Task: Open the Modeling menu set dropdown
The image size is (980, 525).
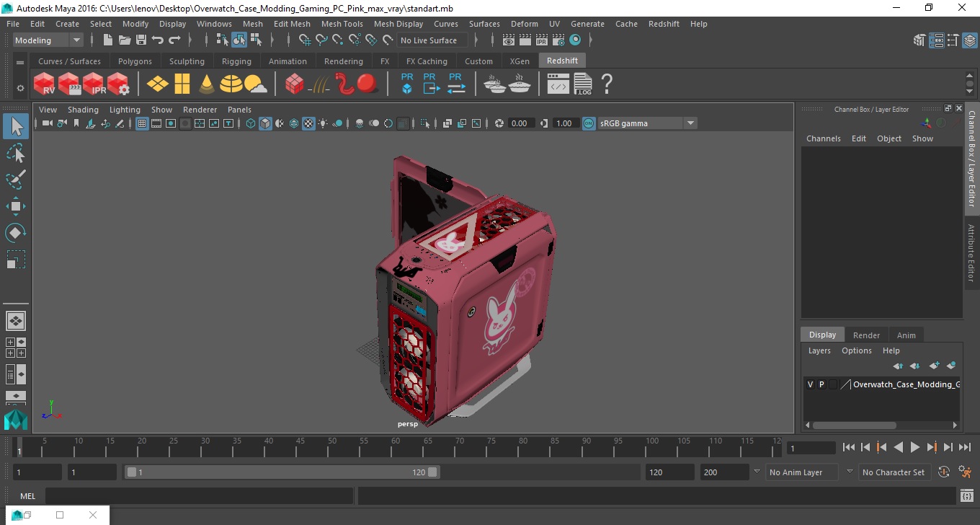Action: point(48,40)
